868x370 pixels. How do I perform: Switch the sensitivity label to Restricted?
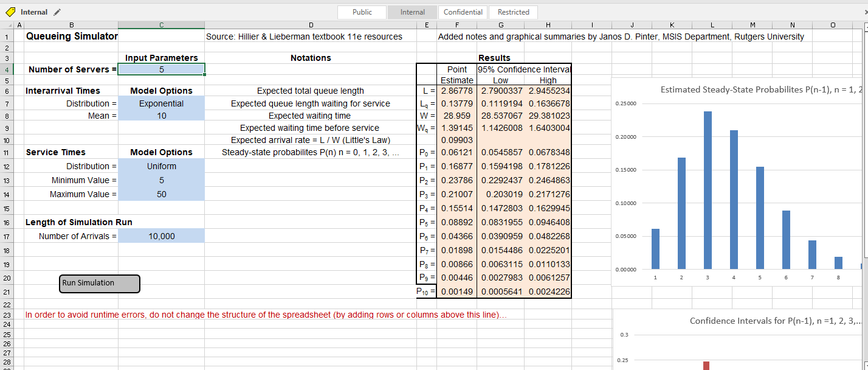(513, 12)
